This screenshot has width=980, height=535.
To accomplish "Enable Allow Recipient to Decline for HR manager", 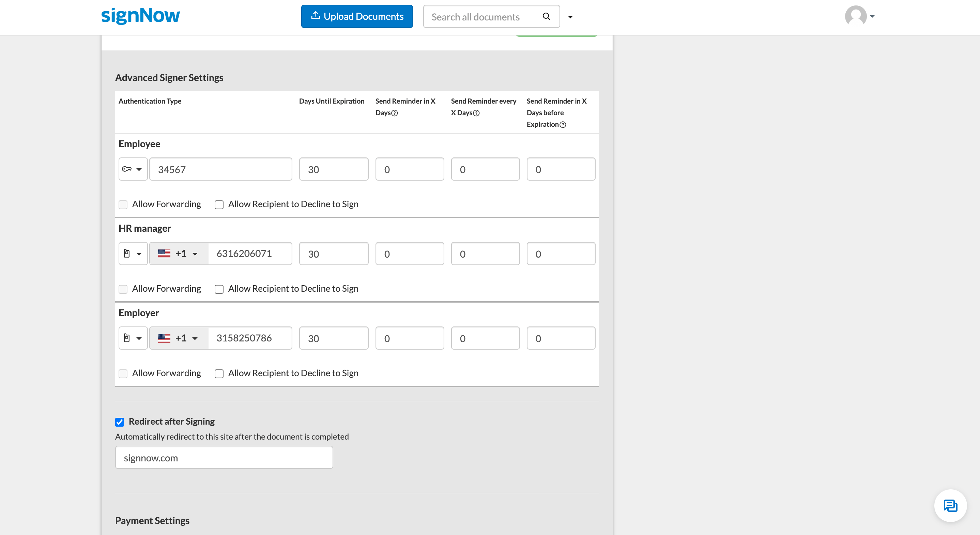I will coord(219,289).
